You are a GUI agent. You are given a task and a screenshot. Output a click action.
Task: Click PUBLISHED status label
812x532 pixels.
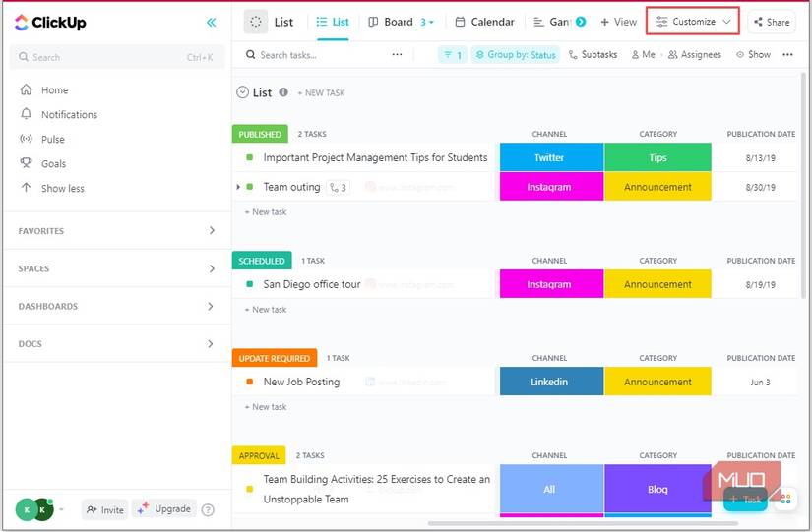coord(260,134)
